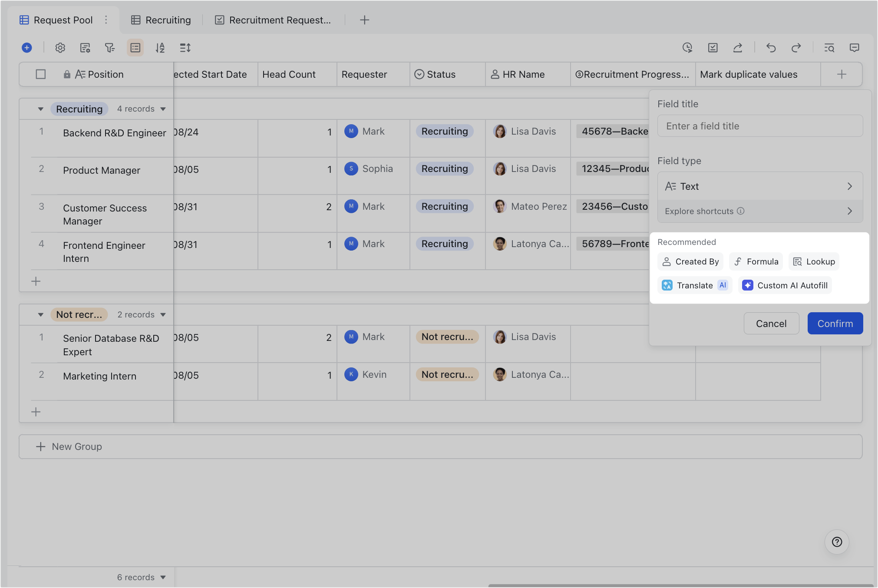Screen dimensions: 878x588
Task: Open the view settings gear icon
Action: 60,48
